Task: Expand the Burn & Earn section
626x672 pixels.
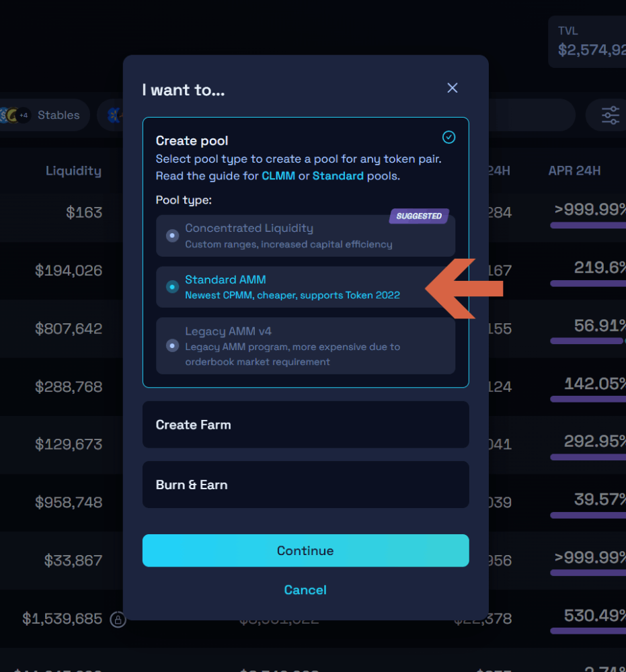Action: pyautogui.click(x=305, y=485)
